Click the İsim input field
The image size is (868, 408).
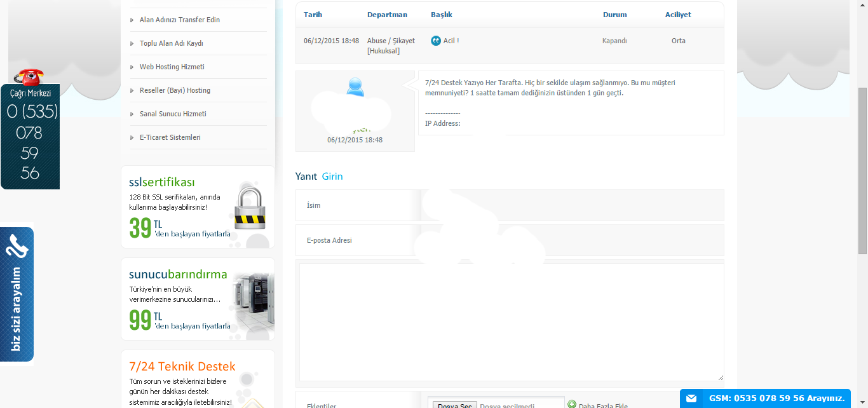click(573, 205)
